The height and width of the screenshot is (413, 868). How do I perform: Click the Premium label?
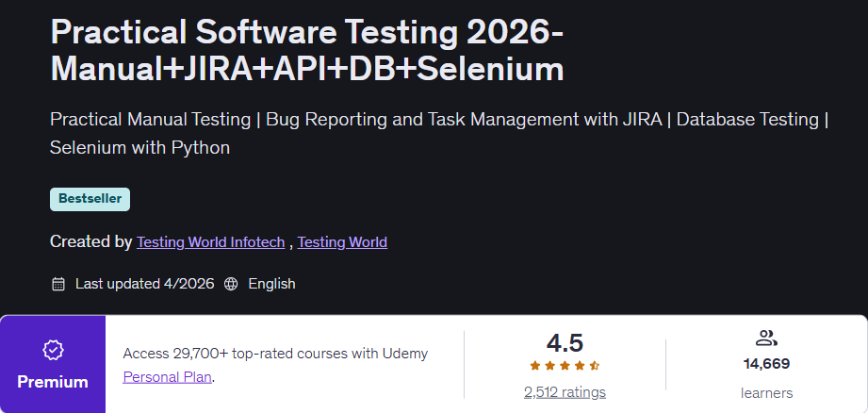pos(53,382)
